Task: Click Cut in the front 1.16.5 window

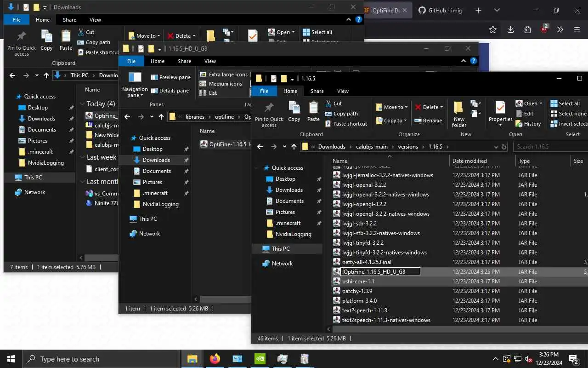Action: (334, 103)
